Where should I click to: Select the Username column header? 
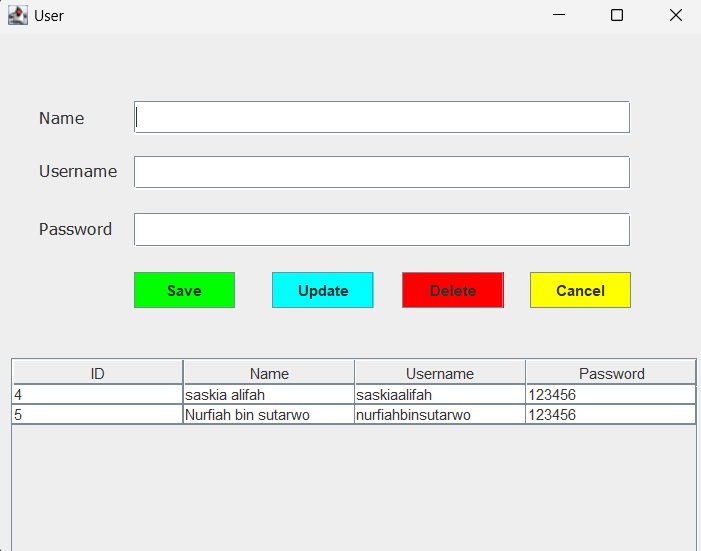pos(440,373)
